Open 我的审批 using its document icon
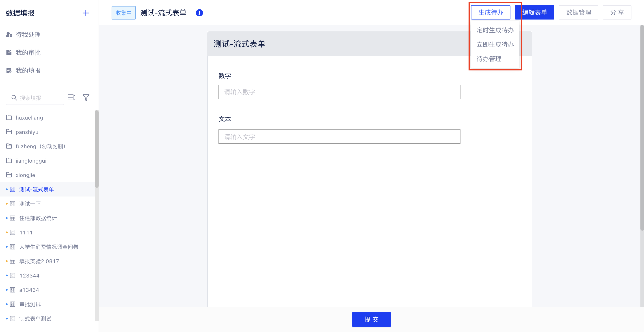 (x=9, y=52)
